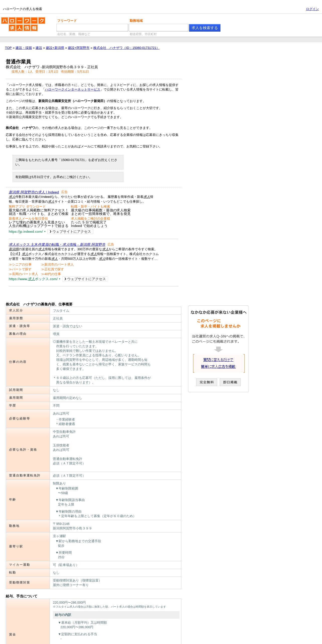
Task: Expand the dropdown arrow beside 求人ボックス.com URL
Action: click(60, 279)
